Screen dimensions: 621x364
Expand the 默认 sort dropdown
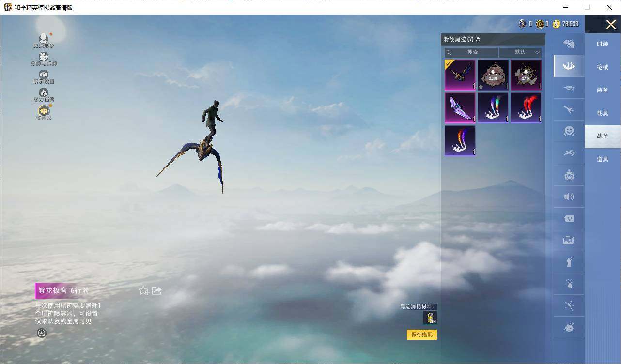click(x=520, y=52)
